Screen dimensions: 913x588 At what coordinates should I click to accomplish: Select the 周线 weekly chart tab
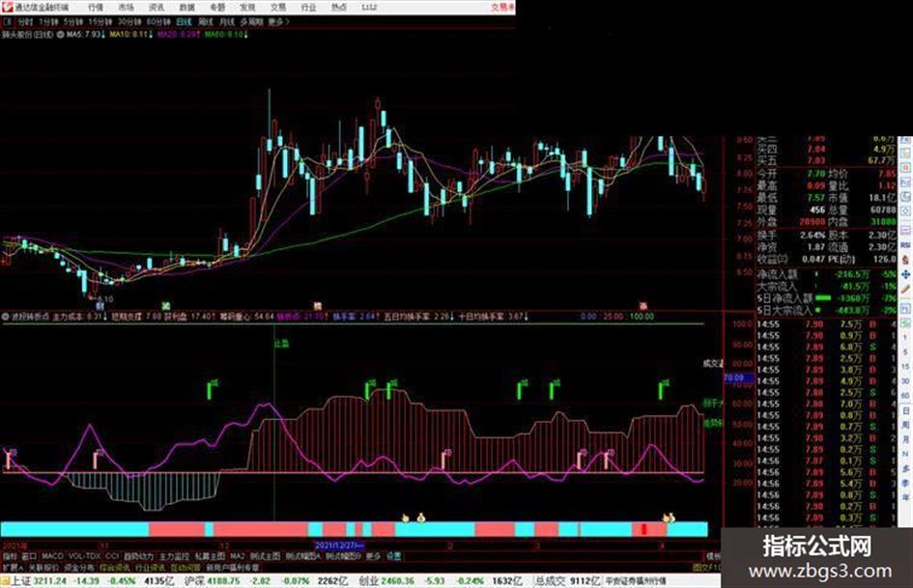(x=206, y=22)
